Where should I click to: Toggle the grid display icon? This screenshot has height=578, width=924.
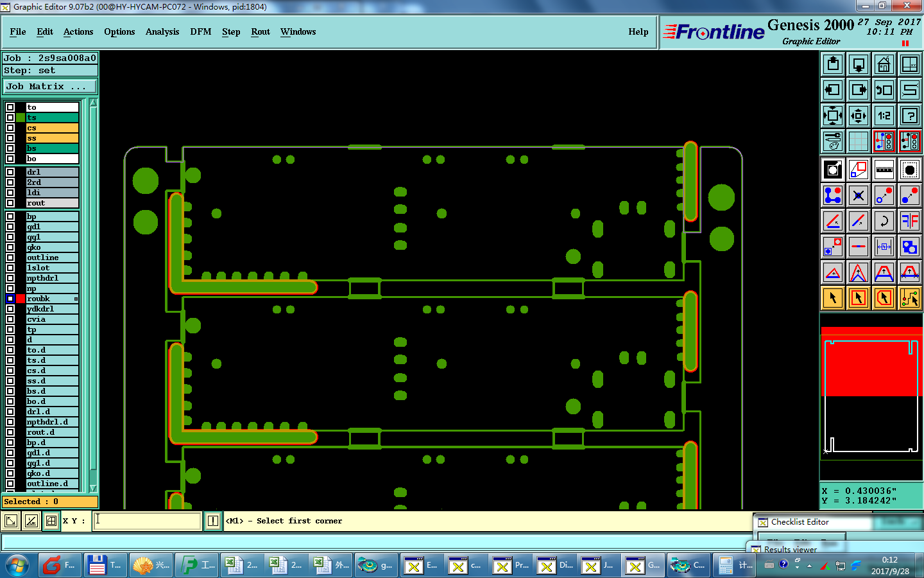pos(859,141)
